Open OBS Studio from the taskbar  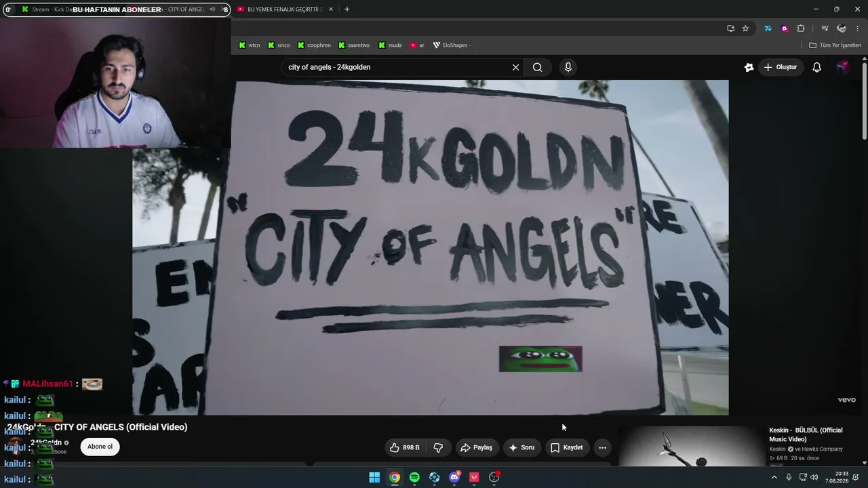(494, 477)
